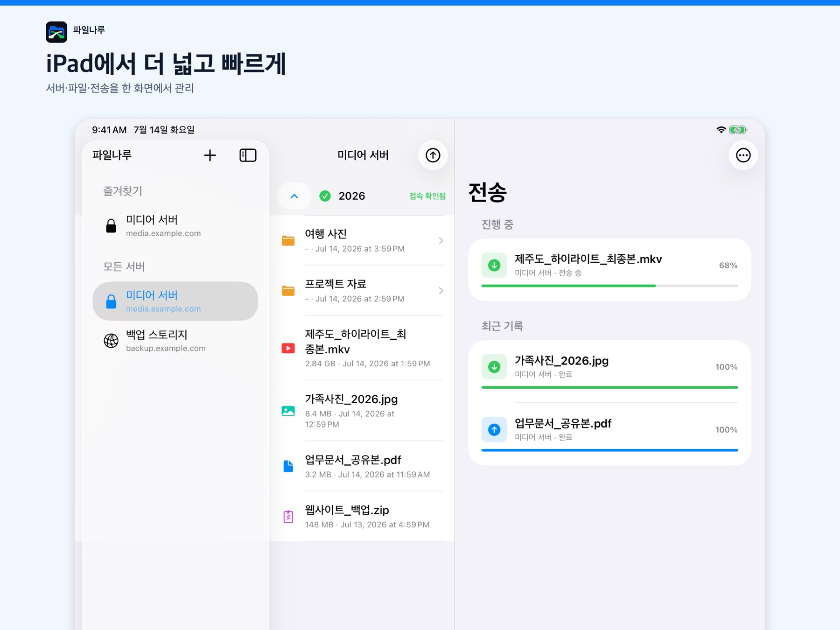
Task: Click 2.84 GB size detail of mkv file
Action: pyautogui.click(x=320, y=364)
